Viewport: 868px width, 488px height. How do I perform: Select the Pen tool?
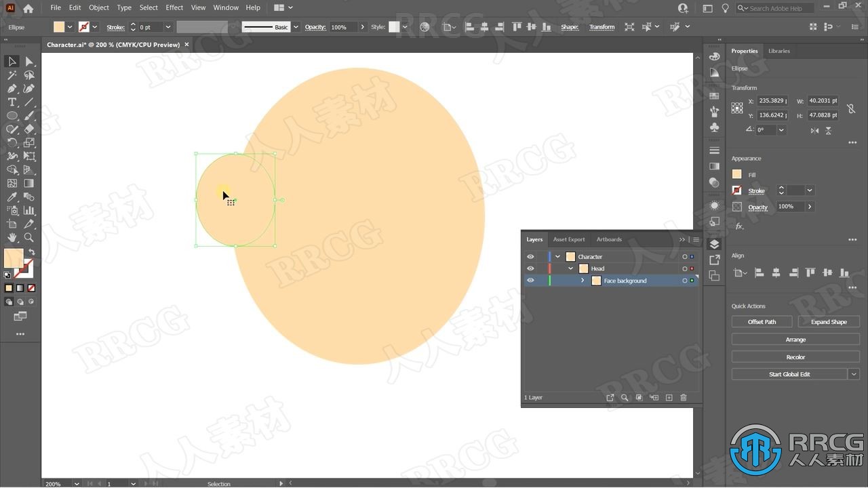[12, 89]
